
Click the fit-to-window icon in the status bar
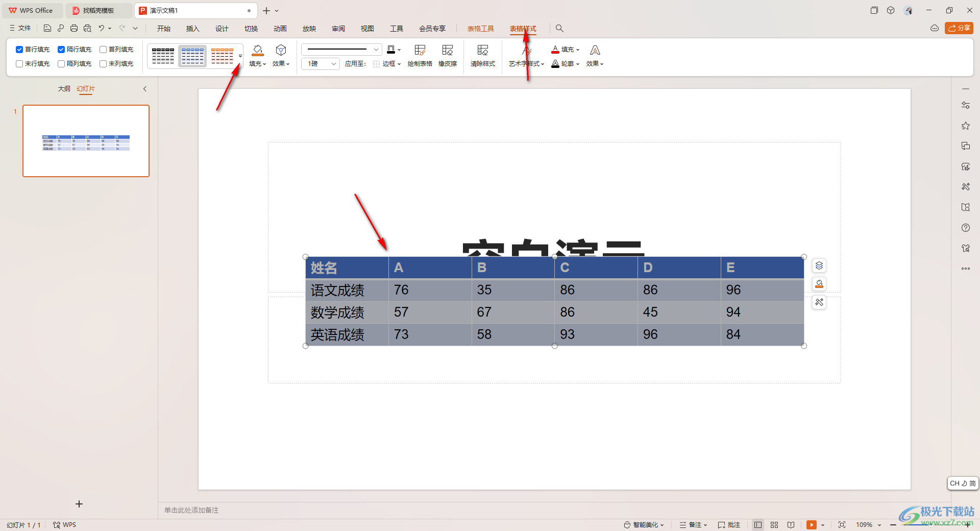842,525
